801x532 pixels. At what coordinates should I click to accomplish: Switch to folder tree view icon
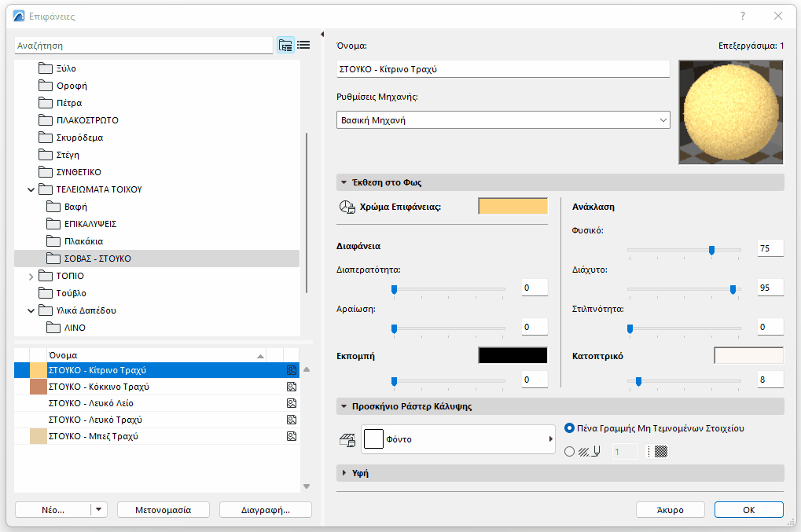(x=285, y=46)
